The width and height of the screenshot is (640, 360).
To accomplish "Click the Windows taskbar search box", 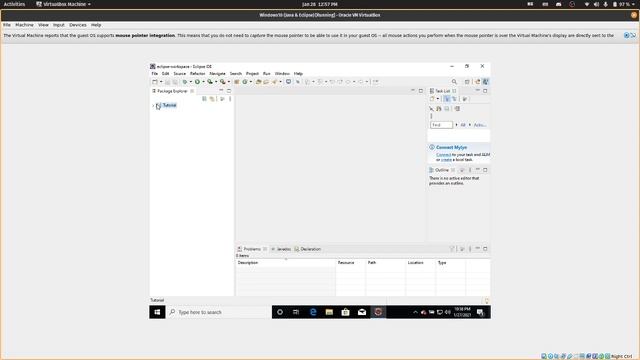I will [219, 312].
